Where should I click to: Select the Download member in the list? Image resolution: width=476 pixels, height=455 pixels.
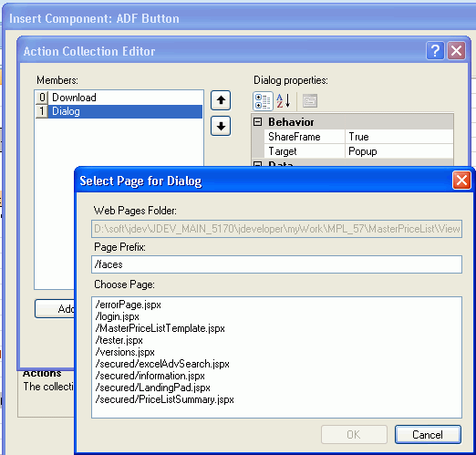coord(119,98)
